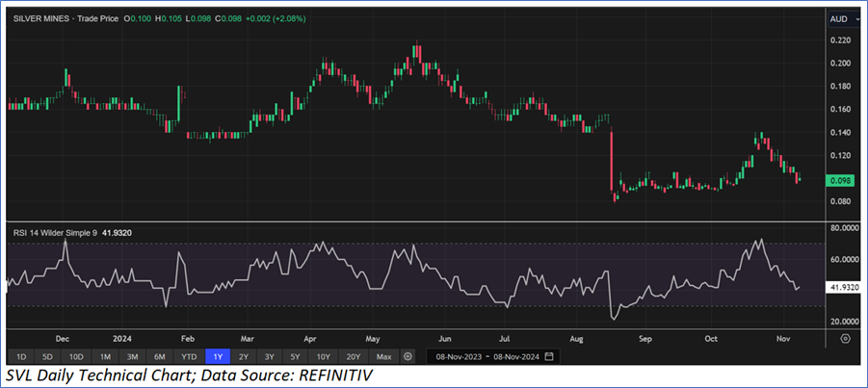Set chart range to 6M
Viewport: 868px width, 388px height.
[x=160, y=356]
